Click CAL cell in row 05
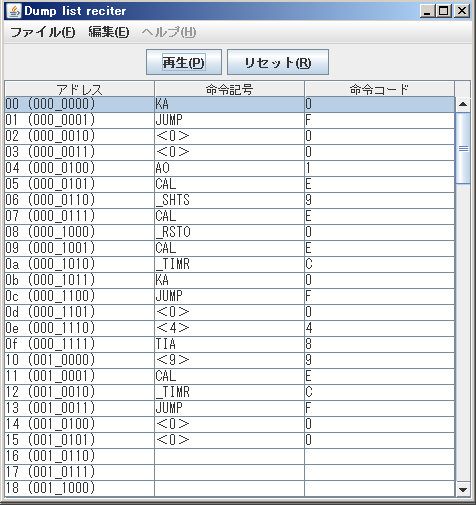Screen dimensions: 476x505 coord(229,184)
